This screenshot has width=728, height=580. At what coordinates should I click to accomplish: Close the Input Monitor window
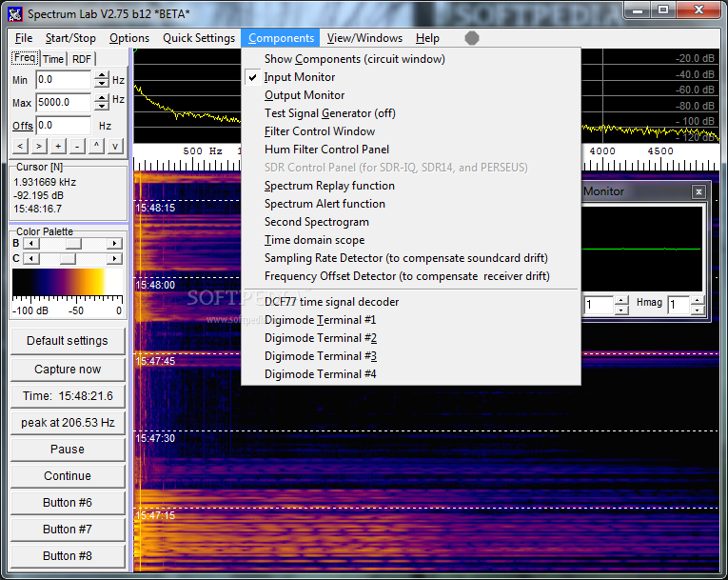click(x=698, y=191)
